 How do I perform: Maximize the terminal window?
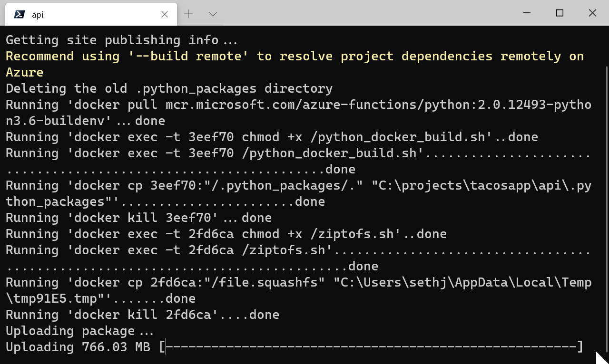click(x=560, y=13)
